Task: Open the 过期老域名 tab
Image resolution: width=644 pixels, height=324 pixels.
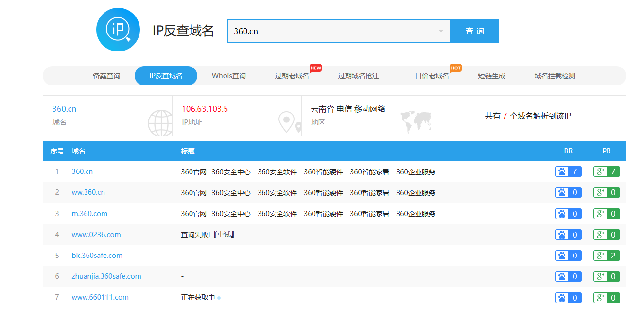Action: point(292,76)
